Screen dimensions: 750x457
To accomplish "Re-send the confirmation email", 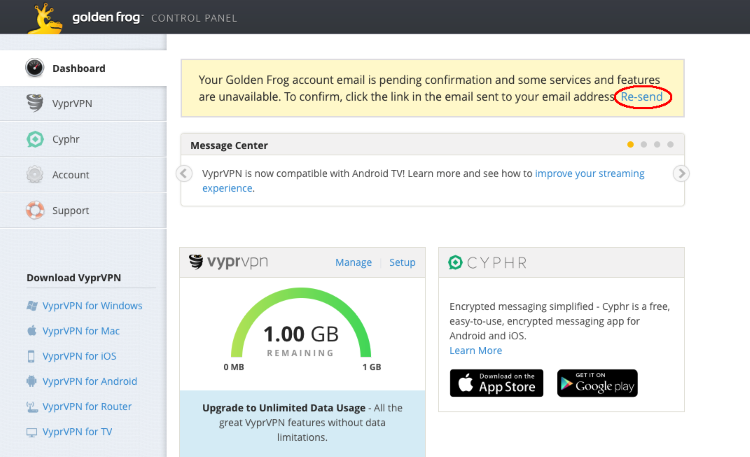I will click(x=641, y=97).
